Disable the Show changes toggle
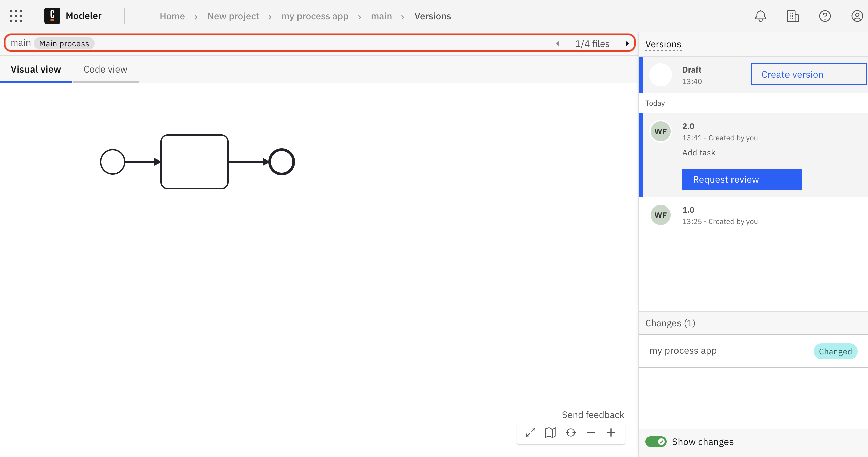This screenshot has height=457, width=868. tap(656, 442)
